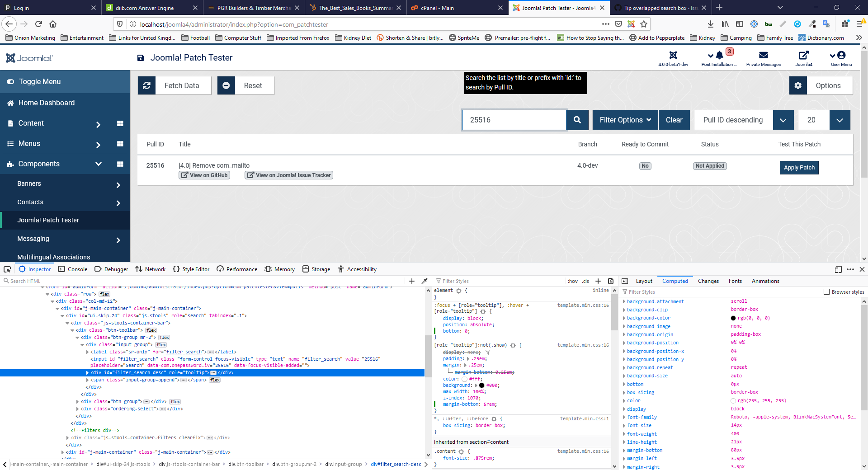868x470 pixels.
Task: Open the Layout sidebar tab
Action: click(x=644, y=281)
